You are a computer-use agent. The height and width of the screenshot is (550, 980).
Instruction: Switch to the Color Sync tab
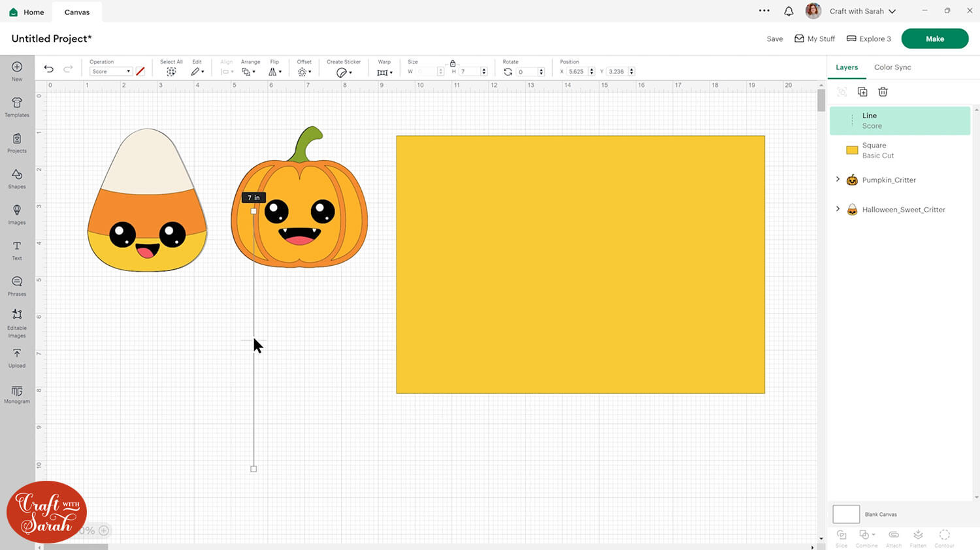point(892,67)
